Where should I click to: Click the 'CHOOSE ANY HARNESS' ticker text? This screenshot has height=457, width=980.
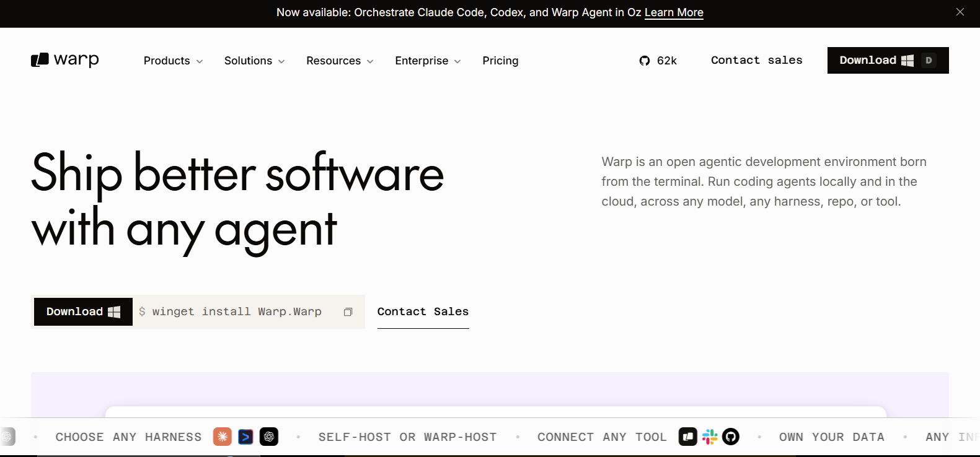point(128,437)
